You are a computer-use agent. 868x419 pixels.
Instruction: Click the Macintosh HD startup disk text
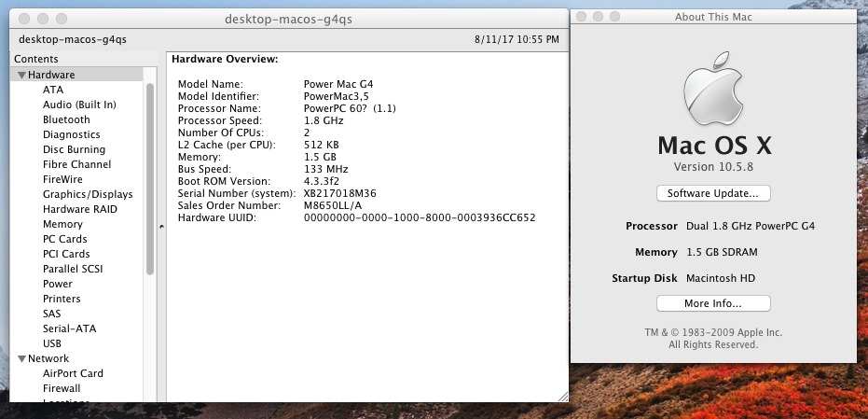pos(721,278)
